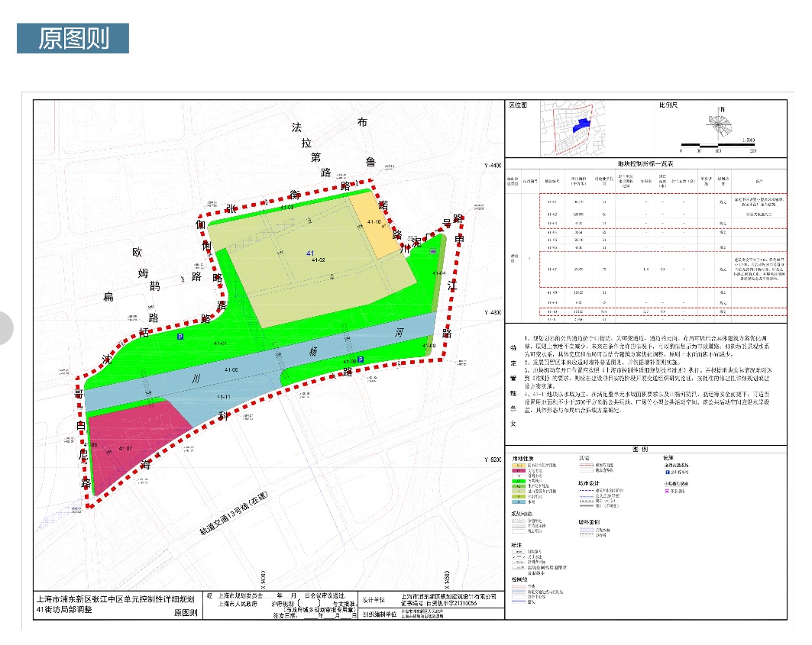This screenshot has height=645, width=812.
Task: Click the 图例 legend heading
Action: click(x=644, y=450)
